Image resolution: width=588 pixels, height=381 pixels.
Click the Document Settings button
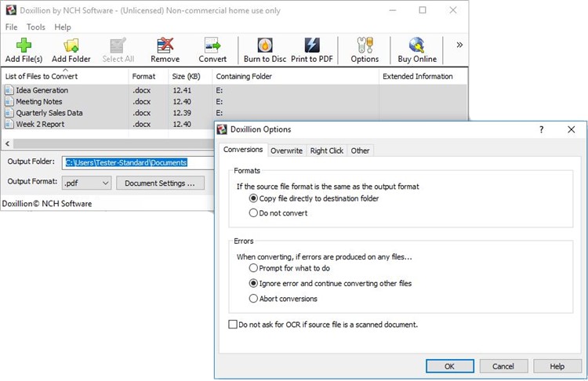point(160,183)
